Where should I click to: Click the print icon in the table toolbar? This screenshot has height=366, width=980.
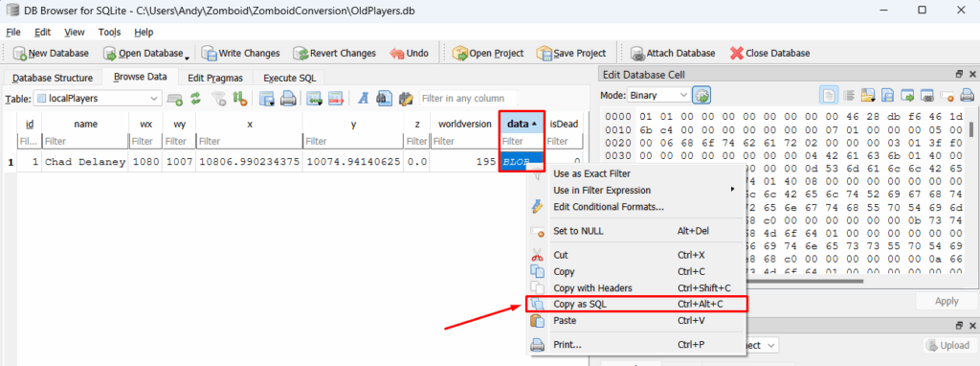(287, 99)
